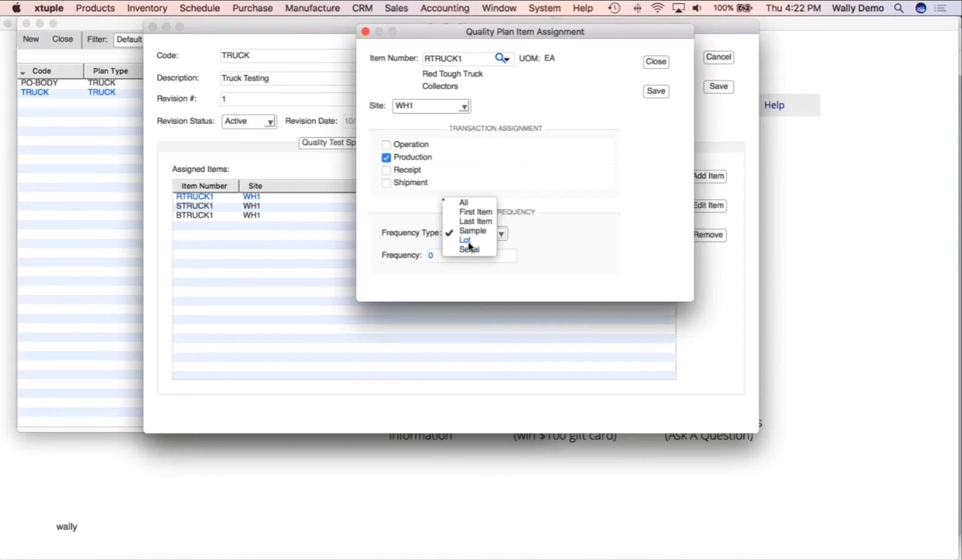The image size is (962, 560).
Task: Uncheck the Production checkbox
Action: tap(386, 158)
